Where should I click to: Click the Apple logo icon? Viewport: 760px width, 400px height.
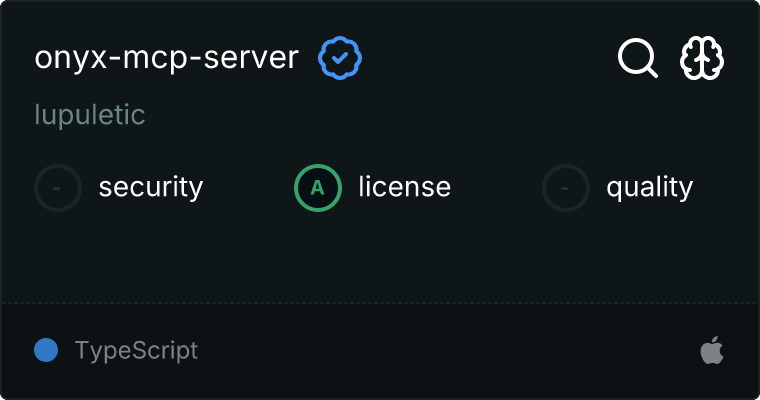pos(711,351)
